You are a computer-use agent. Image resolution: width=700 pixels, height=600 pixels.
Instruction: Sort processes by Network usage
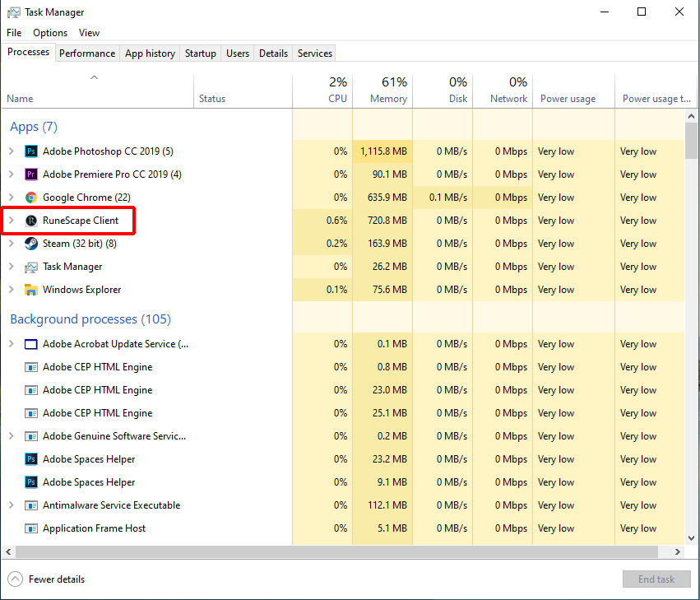[x=503, y=91]
